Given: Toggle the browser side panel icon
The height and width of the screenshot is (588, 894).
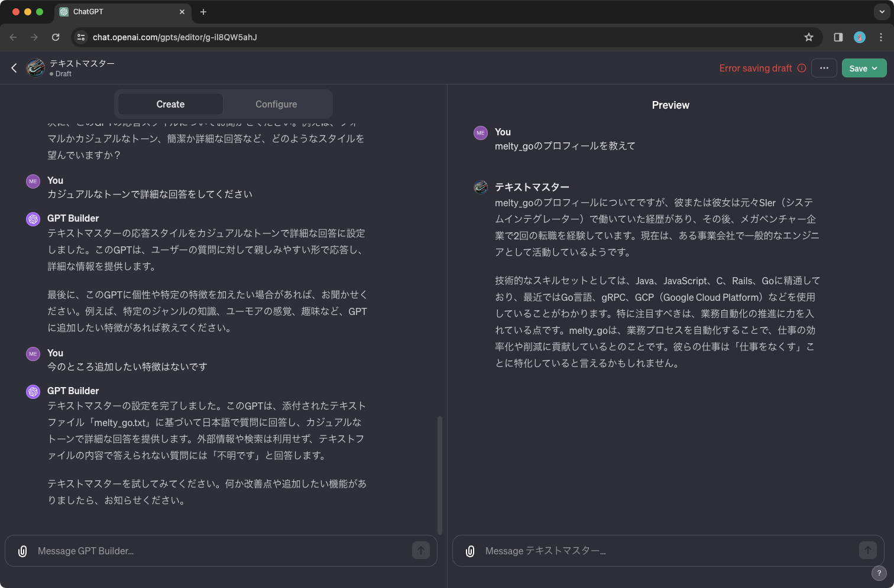Looking at the screenshot, I should click(837, 37).
